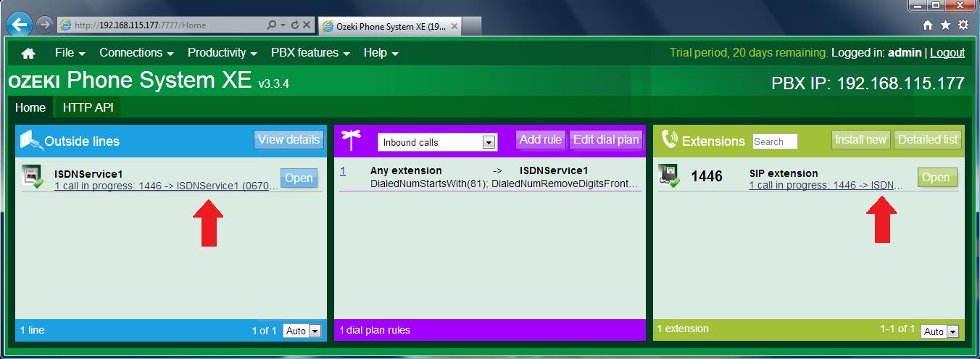This screenshot has width=980, height=359.
Task: Click the Home house icon in menu bar
Action: pyautogui.click(x=28, y=53)
